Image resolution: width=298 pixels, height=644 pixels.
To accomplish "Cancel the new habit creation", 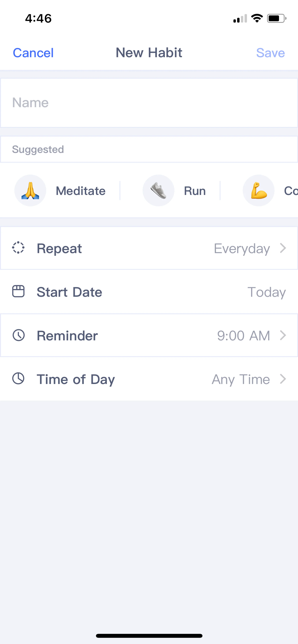I will click(33, 53).
